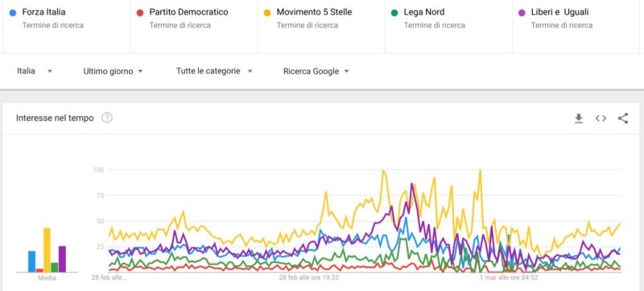The image size is (644, 291).
Task: Click the yellow Media average bar
Action: point(47,250)
